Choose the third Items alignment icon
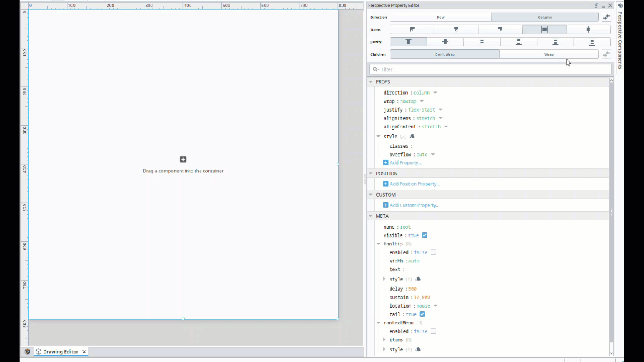The width and height of the screenshot is (644, 362). click(x=500, y=30)
